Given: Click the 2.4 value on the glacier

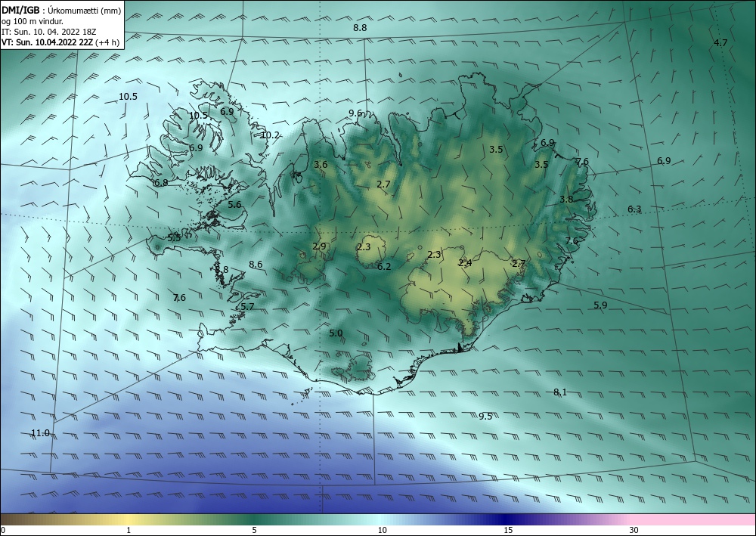Looking at the screenshot, I should click(x=465, y=262).
